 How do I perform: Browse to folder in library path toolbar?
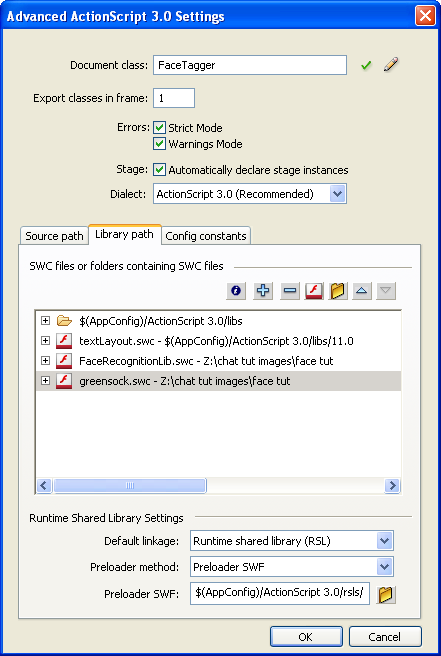coord(338,290)
